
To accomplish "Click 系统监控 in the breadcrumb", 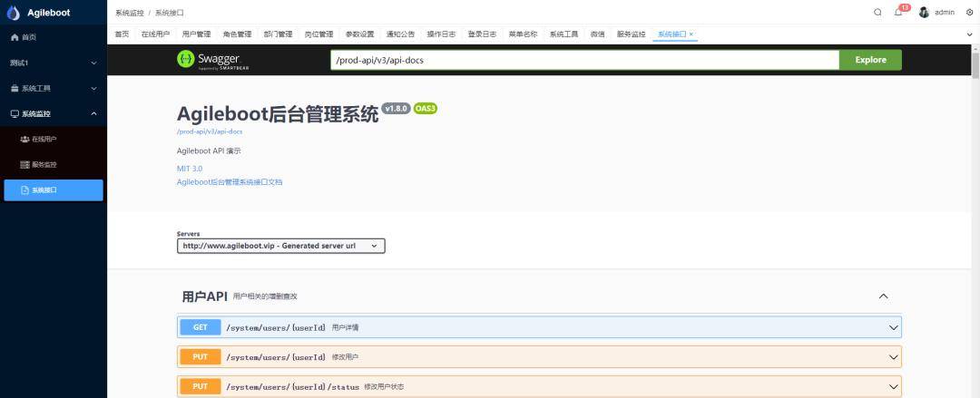I will 130,13.
